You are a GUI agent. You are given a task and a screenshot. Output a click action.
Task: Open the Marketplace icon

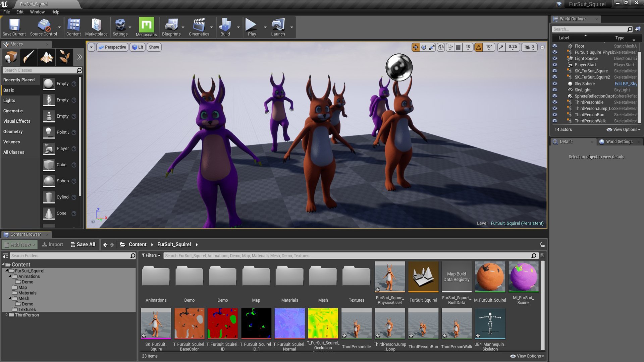[x=96, y=27]
